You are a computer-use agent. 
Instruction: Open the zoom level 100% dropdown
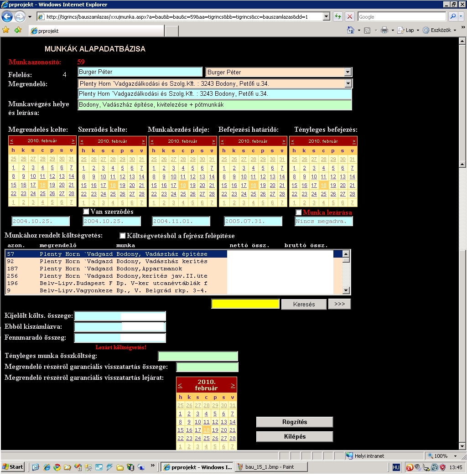tap(455, 456)
